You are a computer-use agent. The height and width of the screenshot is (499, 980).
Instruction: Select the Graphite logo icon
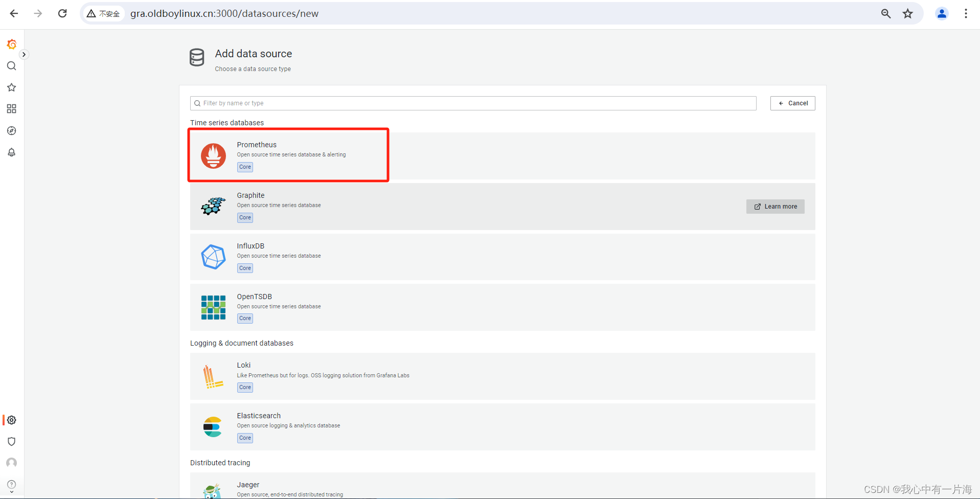coord(213,206)
